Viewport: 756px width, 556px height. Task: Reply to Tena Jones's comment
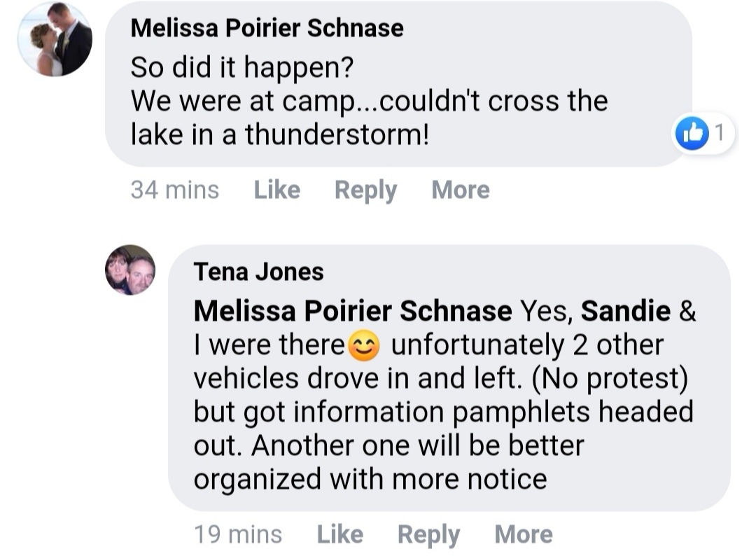[x=428, y=534]
